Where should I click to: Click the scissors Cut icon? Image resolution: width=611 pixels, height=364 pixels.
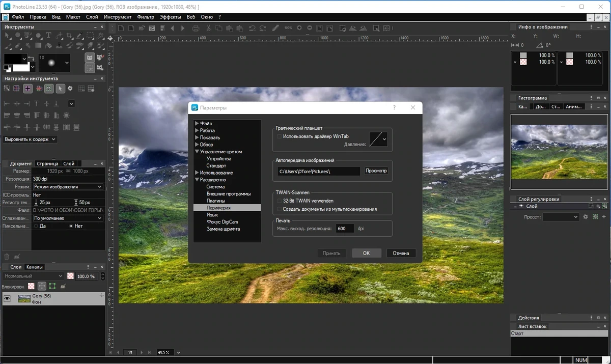point(208,28)
